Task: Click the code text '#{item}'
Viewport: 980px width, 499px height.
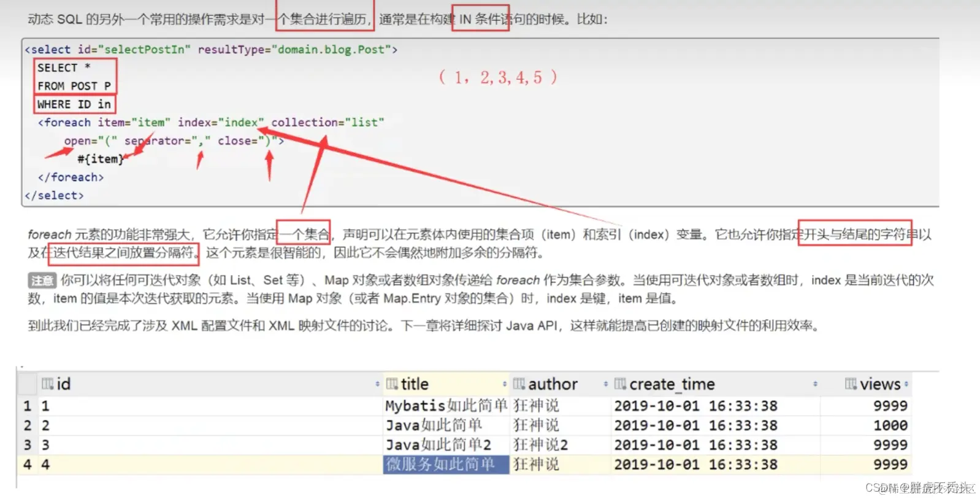Action: click(101, 159)
